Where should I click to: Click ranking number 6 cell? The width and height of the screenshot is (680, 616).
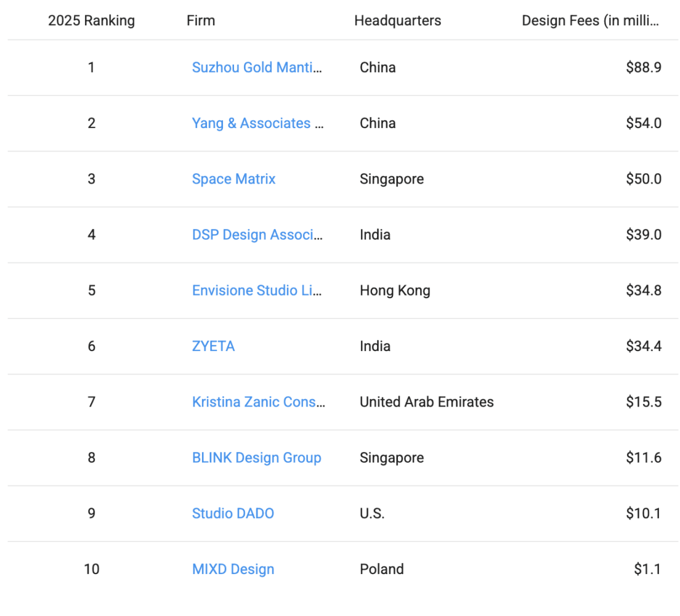[x=92, y=347]
